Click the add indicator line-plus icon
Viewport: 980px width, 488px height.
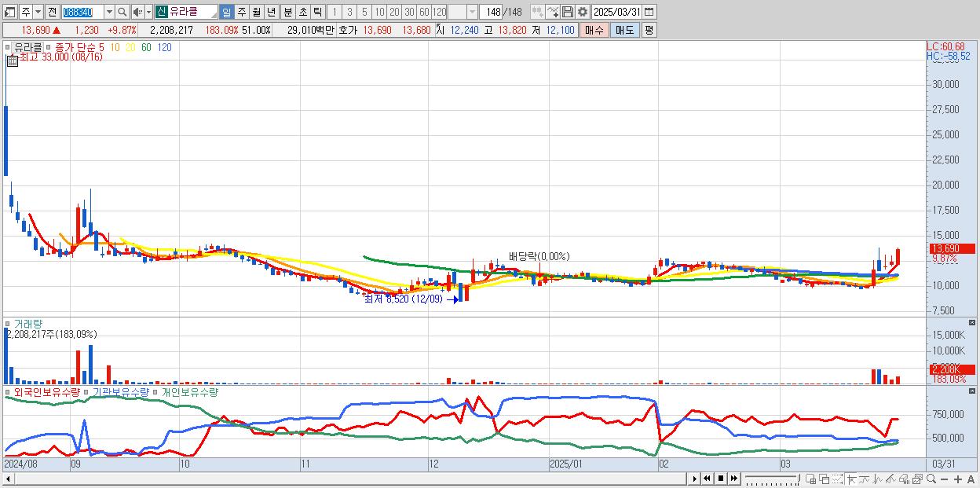click(x=553, y=12)
